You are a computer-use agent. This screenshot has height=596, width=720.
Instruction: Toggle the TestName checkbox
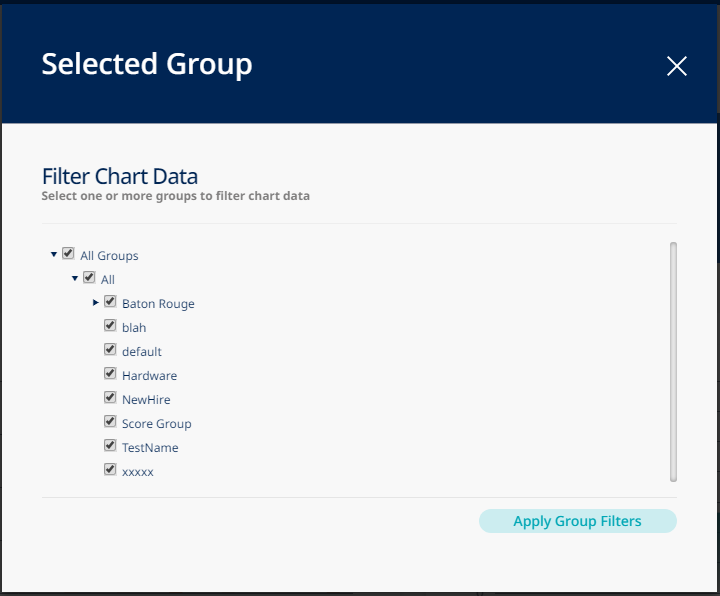coord(111,446)
